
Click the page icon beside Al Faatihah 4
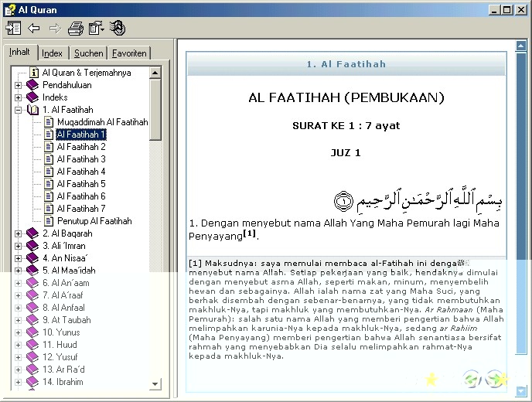point(49,172)
